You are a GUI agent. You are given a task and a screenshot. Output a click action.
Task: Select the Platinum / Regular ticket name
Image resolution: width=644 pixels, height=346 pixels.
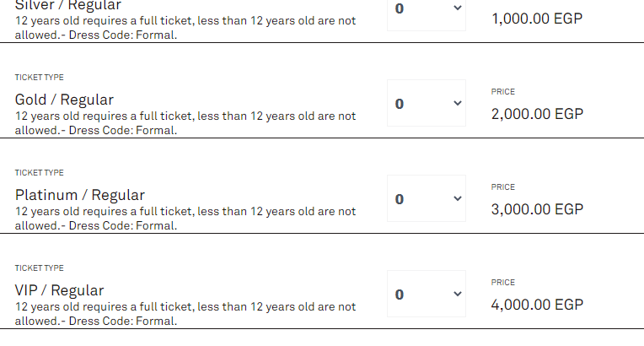pos(80,195)
